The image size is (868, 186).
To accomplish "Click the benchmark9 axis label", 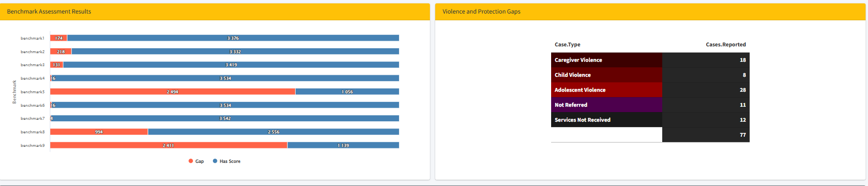I will tap(32, 145).
